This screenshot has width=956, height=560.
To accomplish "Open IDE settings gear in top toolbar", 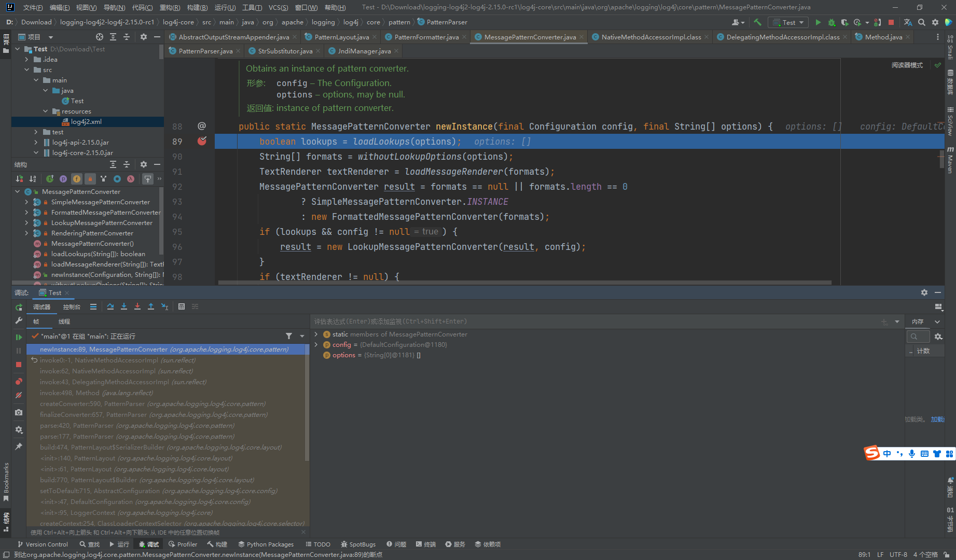I will pos(935,22).
